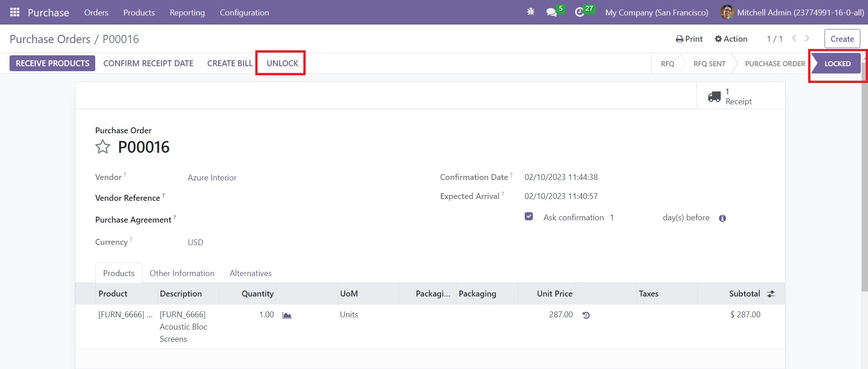Open forecast chart icon next to quantity
The width and height of the screenshot is (868, 369).
pos(287,315)
